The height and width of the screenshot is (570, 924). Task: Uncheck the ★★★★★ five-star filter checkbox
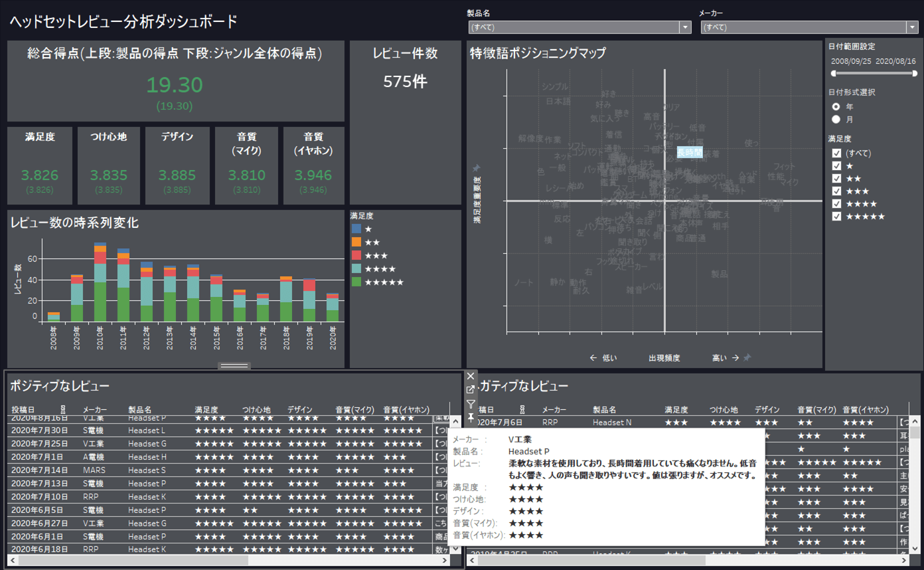[x=836, y=217]
